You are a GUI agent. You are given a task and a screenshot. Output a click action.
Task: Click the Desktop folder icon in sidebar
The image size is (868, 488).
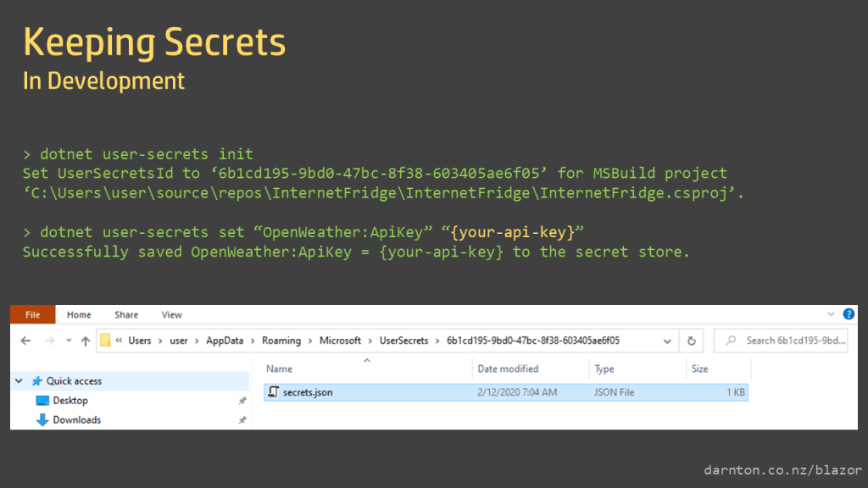pos(42,401)
